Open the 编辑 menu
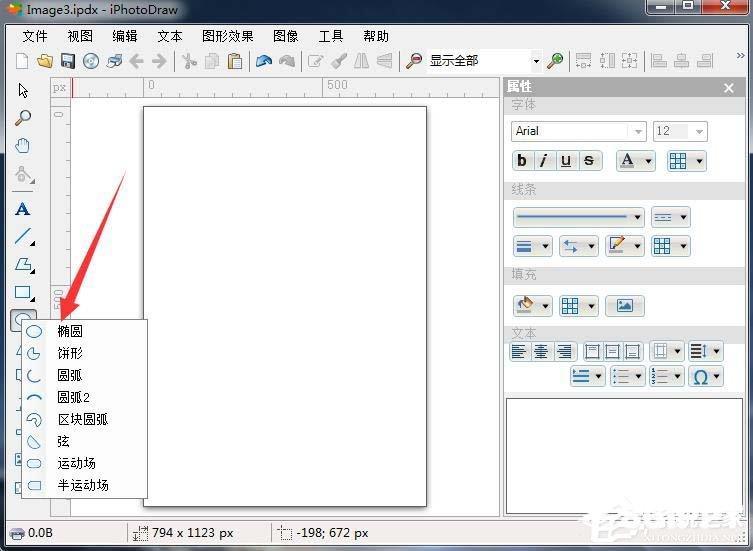The height and width of the screenshot is (551, 753). [x=125, y=36]
